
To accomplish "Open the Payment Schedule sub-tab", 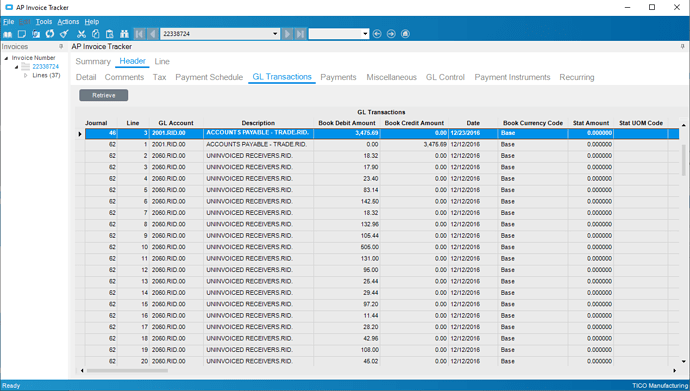I will pos(209,77).
